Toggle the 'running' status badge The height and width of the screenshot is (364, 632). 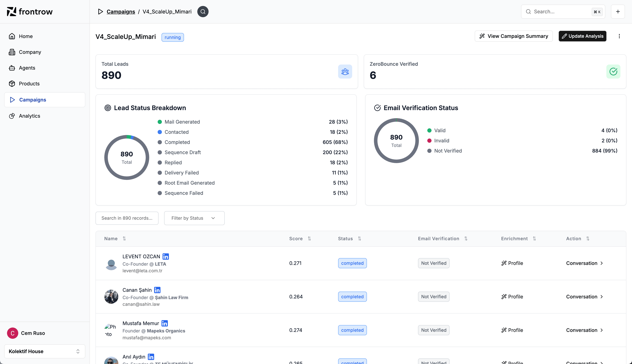(x=172, y=37)
